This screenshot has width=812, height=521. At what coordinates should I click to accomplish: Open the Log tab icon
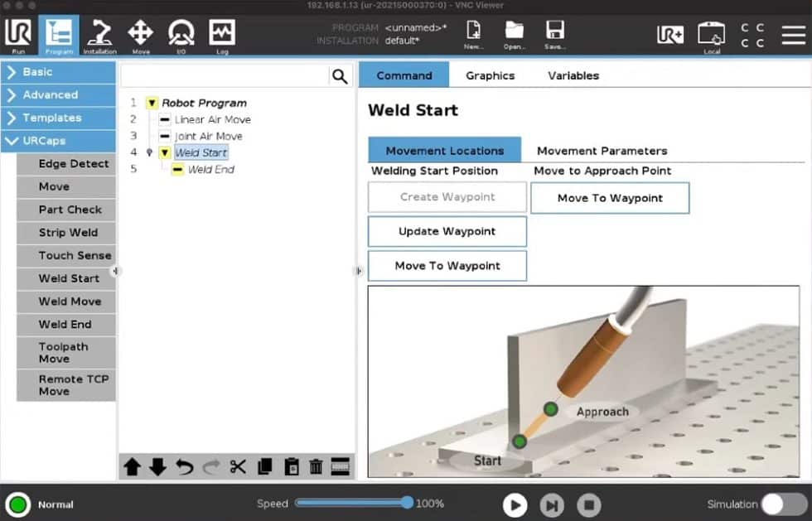(x=222, y=36)
